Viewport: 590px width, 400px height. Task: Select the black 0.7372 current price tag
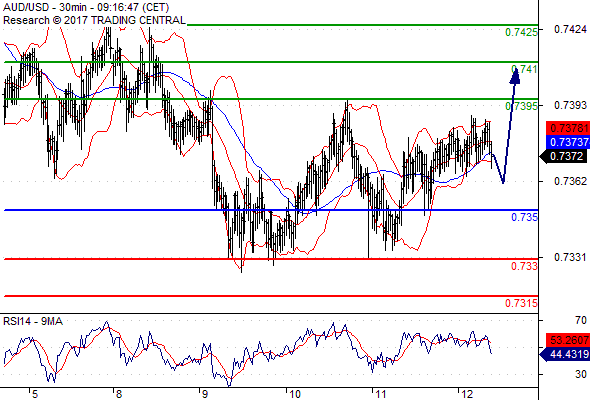point(564,156)
